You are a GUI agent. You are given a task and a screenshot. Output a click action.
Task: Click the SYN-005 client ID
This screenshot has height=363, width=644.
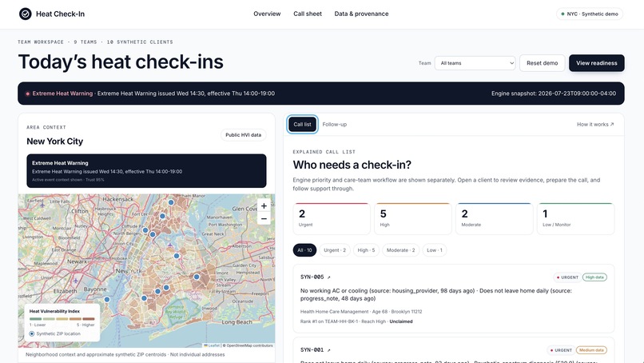click(x=312, y=277)
